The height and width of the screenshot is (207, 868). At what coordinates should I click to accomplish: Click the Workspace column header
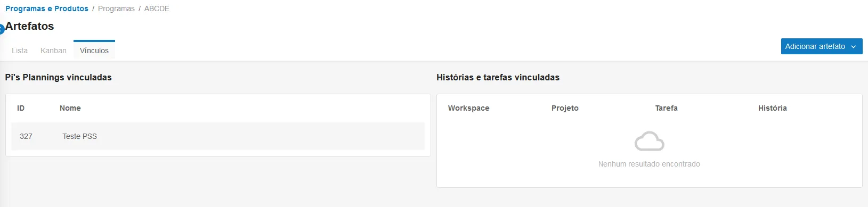click(468, 108)
